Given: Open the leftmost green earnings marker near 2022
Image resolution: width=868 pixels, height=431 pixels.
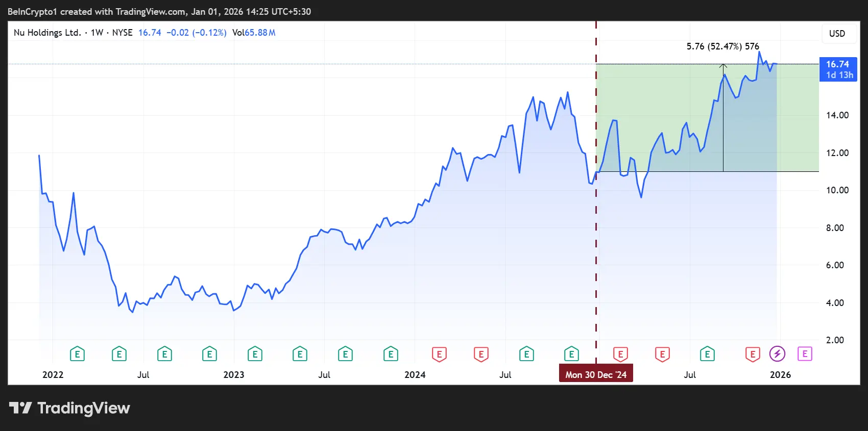Looking at the screenshot, I should 77,353.
